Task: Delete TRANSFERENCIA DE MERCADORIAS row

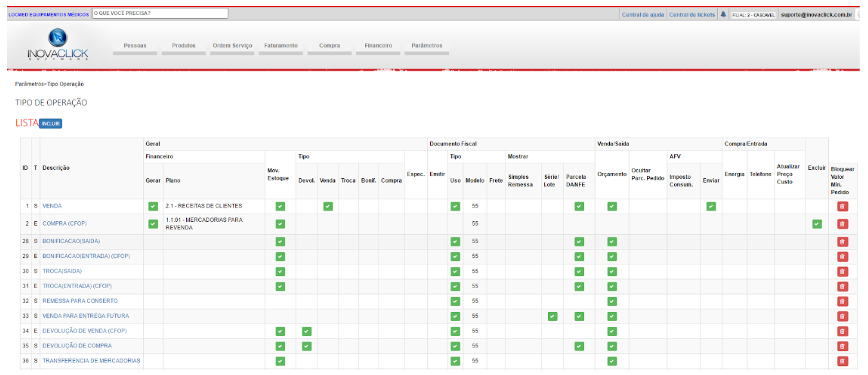Action: 842,361
